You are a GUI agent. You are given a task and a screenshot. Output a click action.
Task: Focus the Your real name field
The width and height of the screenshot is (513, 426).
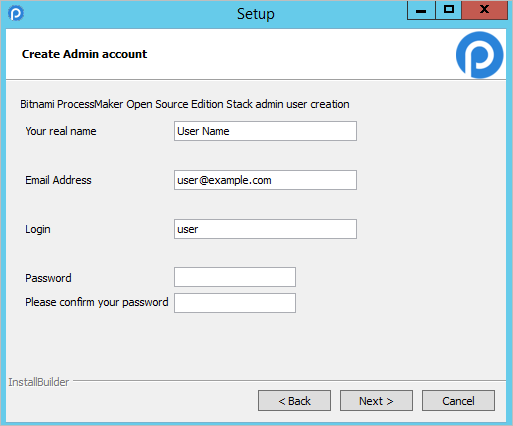[265, 131]
